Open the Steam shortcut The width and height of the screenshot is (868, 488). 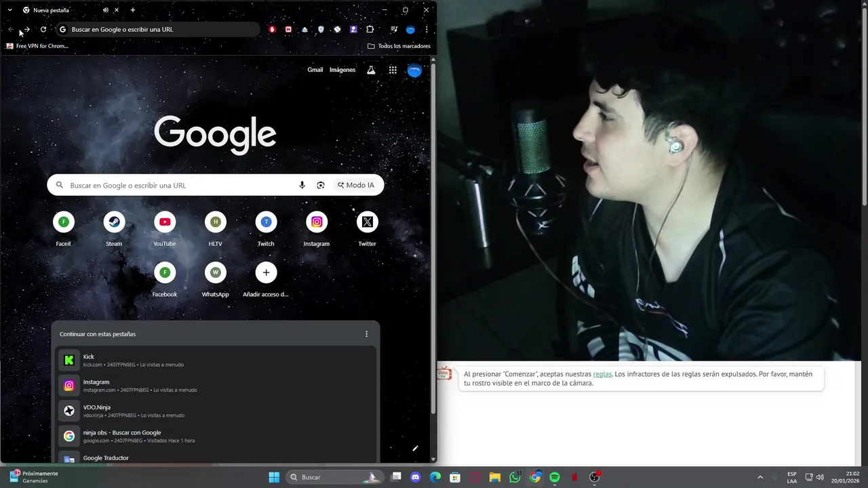[114, 229]
